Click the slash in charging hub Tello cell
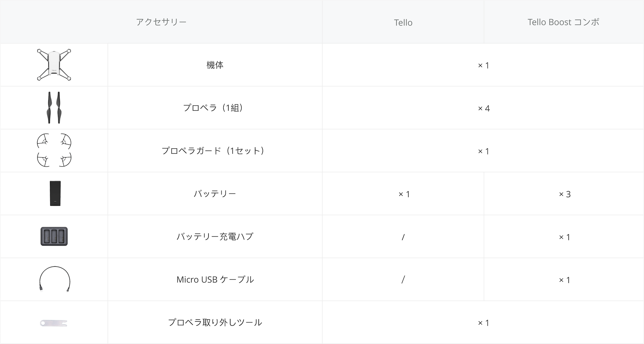644x344 pixels. click(403, 237)
